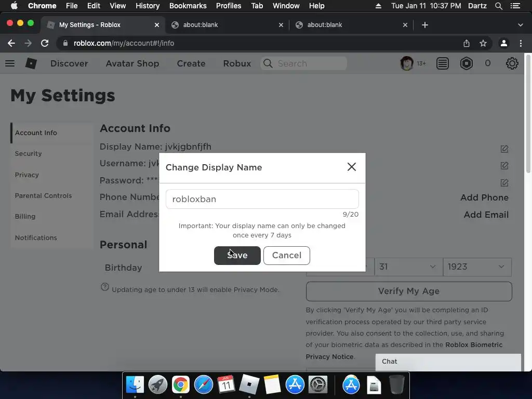Expand the birthday day dropdown showing 31
The width and height of the screenshot is (532, 399).
[408, 267]
